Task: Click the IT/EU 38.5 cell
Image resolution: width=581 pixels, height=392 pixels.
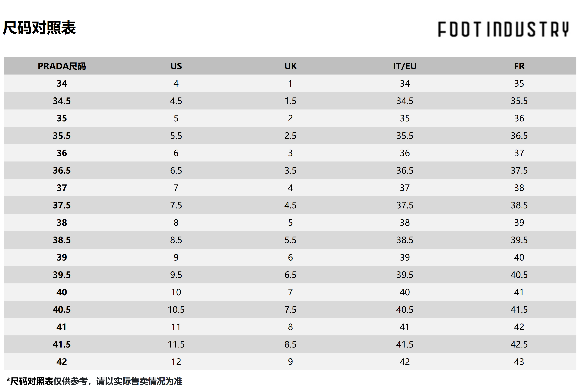Action: (x=405, y=240)
